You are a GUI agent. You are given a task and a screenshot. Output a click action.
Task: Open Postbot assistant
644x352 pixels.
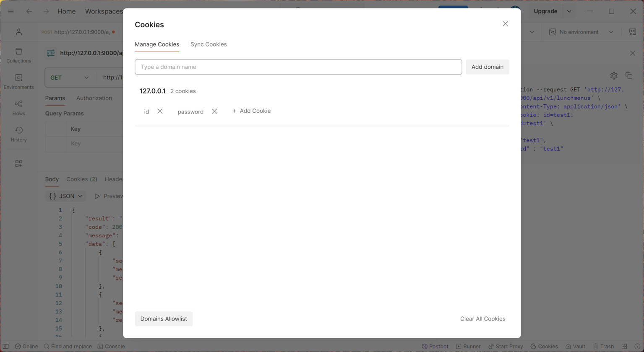pos(435,347)
